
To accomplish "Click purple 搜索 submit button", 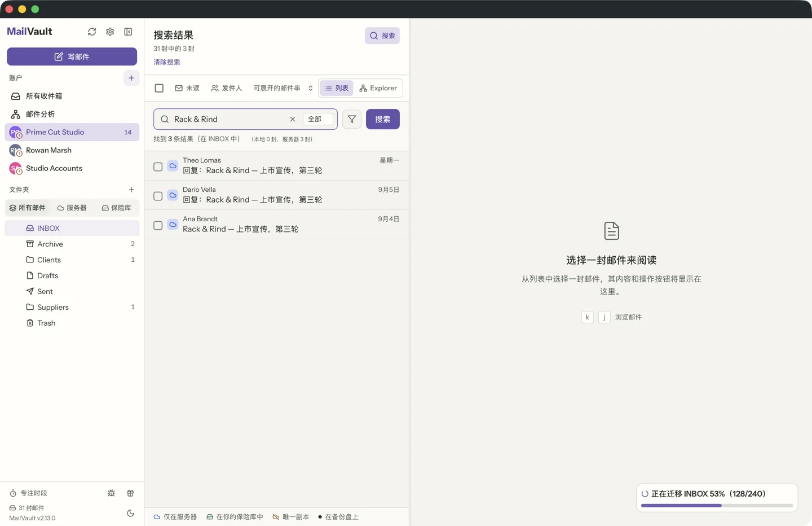I will coord(383,119).
